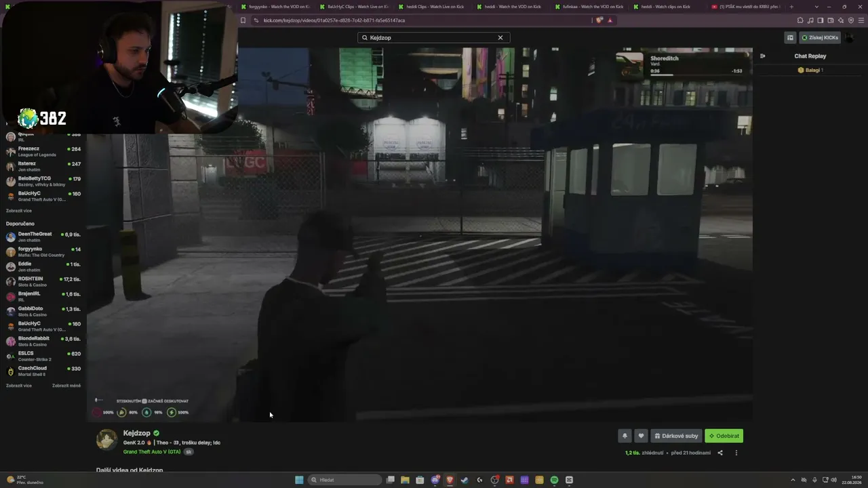The width and height of the screenshot is (868, 488).
Task: Switch to BaUcHyC Clips browser tab
Action: [353, 7]
